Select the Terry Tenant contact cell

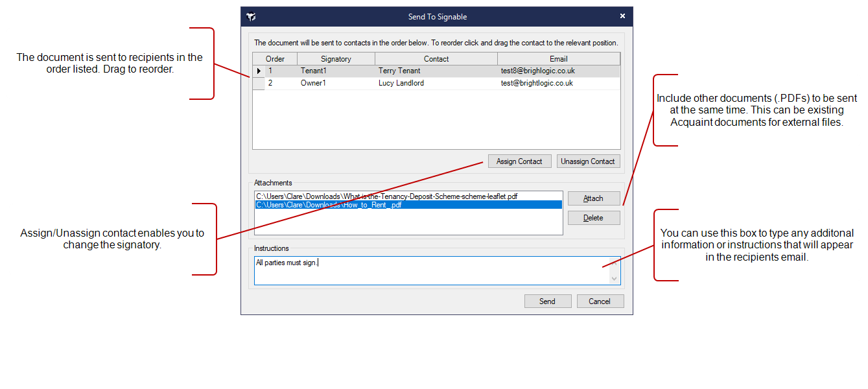click(x=399, y=71)
